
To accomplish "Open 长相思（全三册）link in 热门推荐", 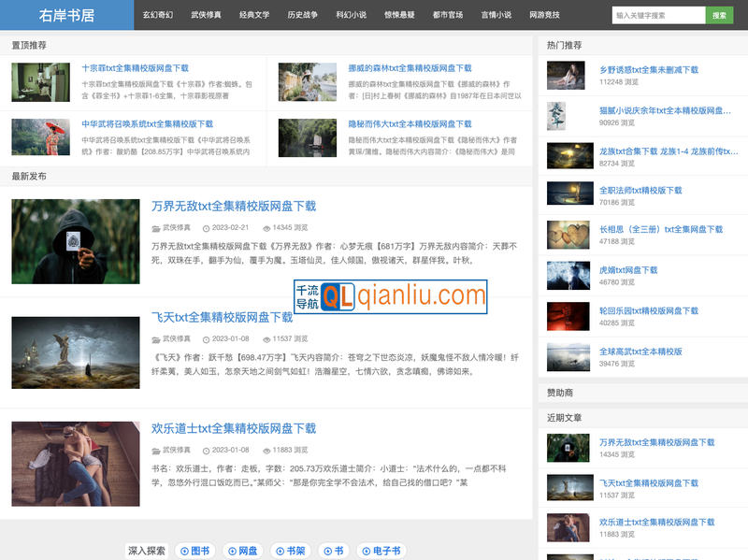I will tap(660, 229).
